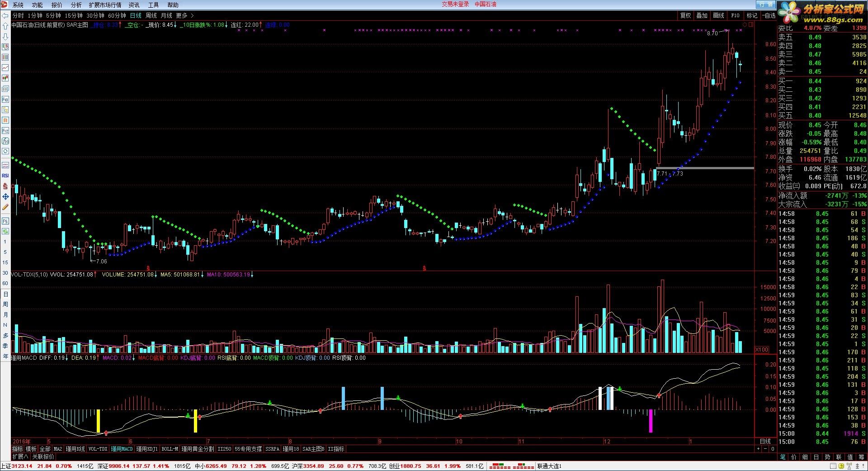Open the 叠加 overlay dropdown
The width and height of the screenshot is (868, 471).
(702, 15)
